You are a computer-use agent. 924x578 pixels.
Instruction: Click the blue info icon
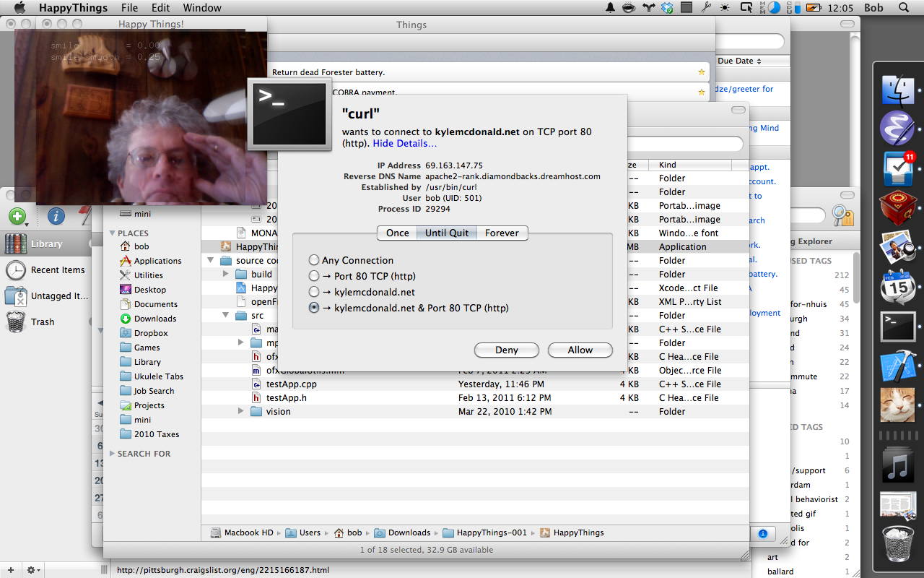point(56,216)
